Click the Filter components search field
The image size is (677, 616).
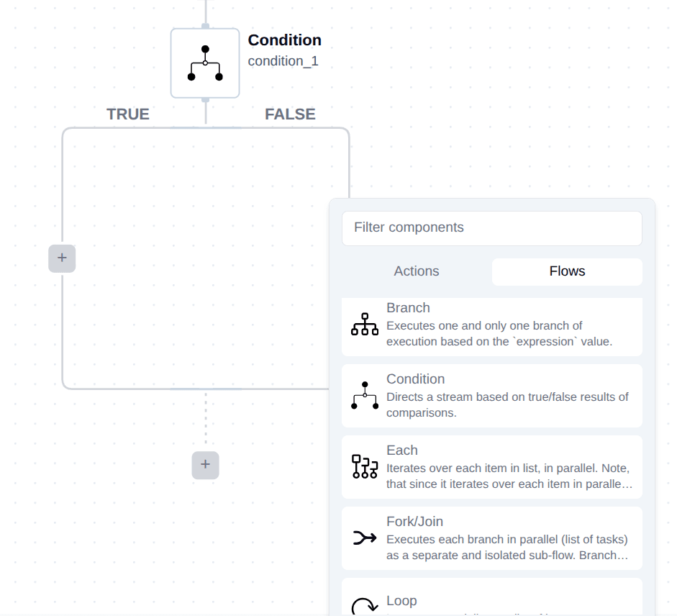pyautogui.click(x=491, y=228)
